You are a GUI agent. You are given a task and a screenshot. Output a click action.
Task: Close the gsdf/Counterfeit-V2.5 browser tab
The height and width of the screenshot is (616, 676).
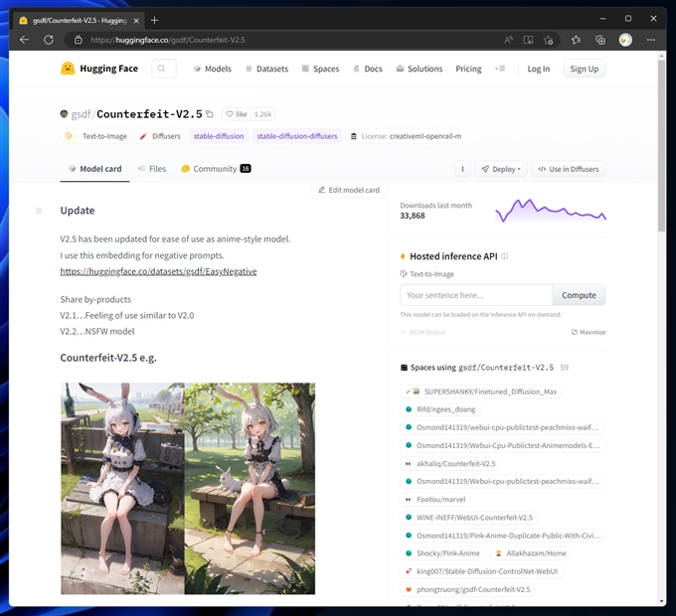pyautogui.click(x=136, y=20)
